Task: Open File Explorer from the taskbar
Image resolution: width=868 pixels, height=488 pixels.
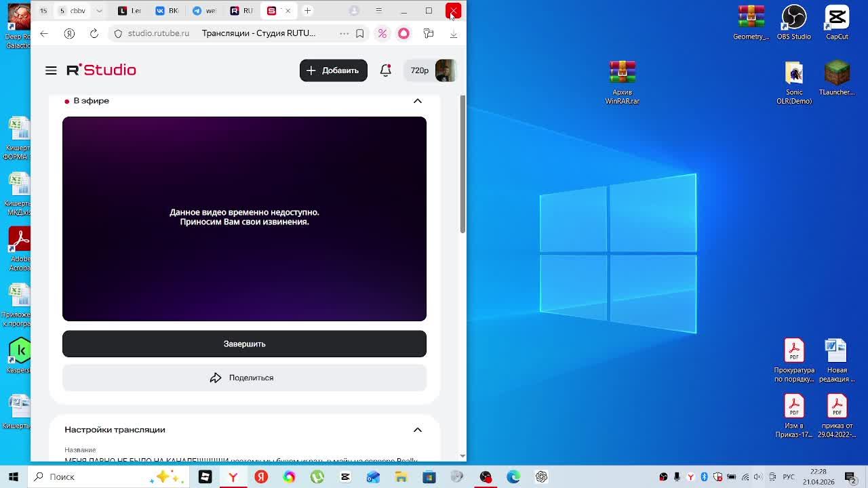Action: tap(401, 476)
